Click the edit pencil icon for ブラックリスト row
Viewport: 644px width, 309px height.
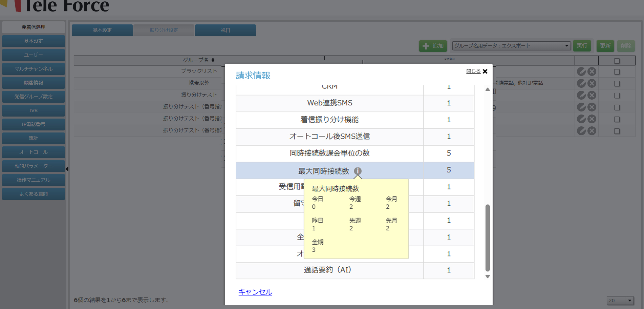(x=581, y=71)
